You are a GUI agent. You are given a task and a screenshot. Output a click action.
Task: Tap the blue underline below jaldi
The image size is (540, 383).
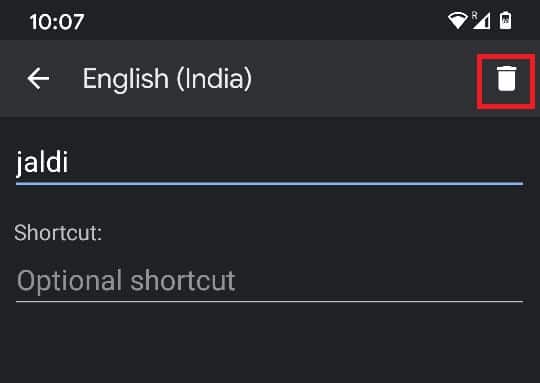(269, 184)
